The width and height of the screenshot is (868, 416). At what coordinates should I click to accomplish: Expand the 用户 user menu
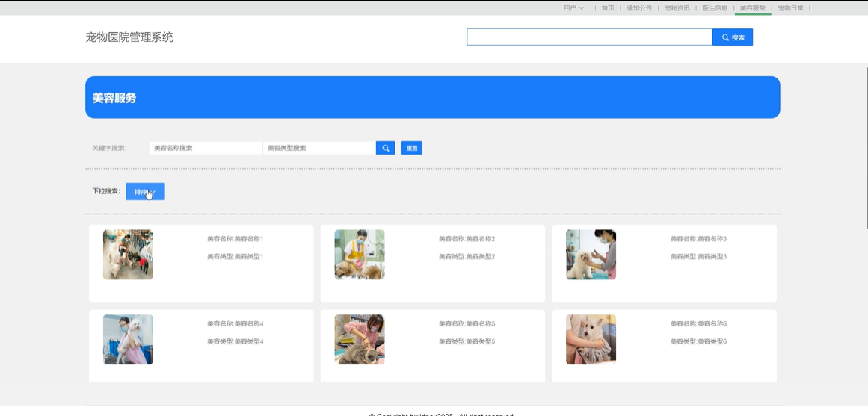[x=573, y=7]
